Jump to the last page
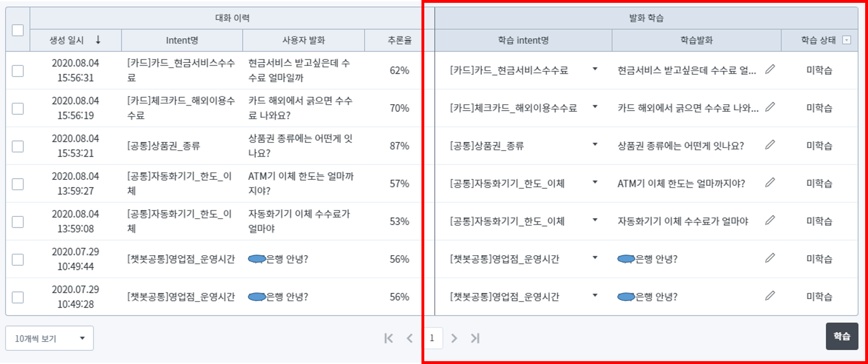The image size is (868, 364). click(x=475, y=338)
